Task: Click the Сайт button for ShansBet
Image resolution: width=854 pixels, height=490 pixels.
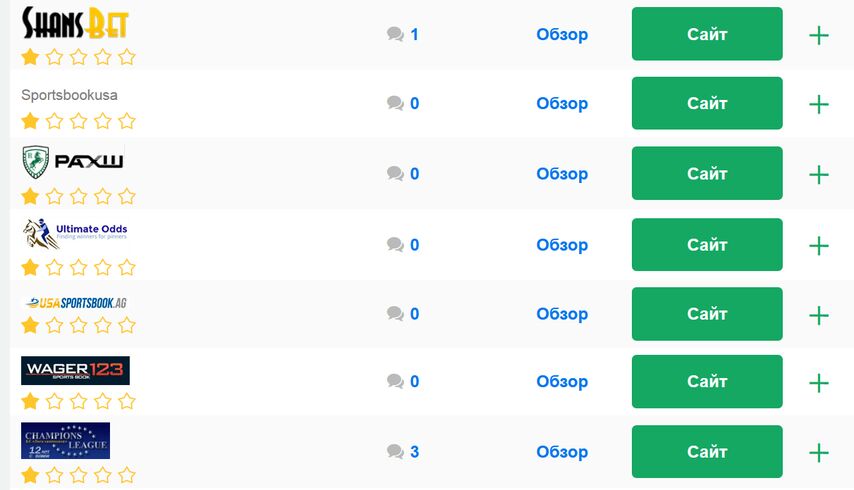Action: coord(707,34)
